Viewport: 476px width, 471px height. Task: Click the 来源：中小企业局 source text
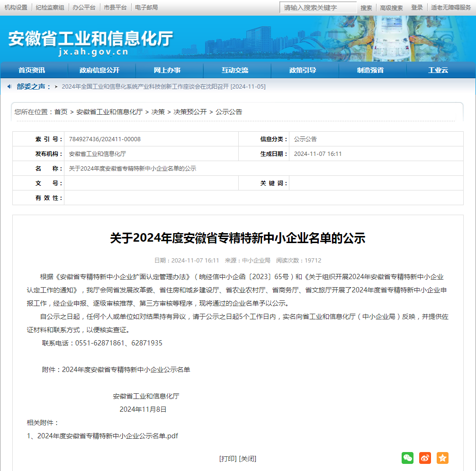pos(247,260)
